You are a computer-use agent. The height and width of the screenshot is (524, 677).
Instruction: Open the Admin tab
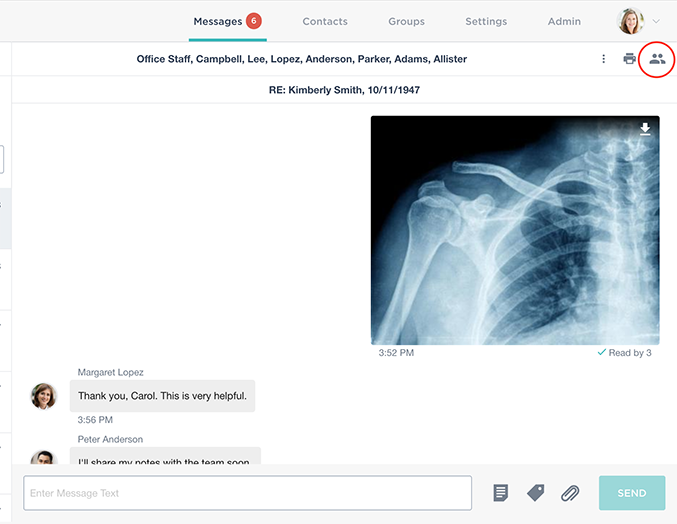point(564,22)
